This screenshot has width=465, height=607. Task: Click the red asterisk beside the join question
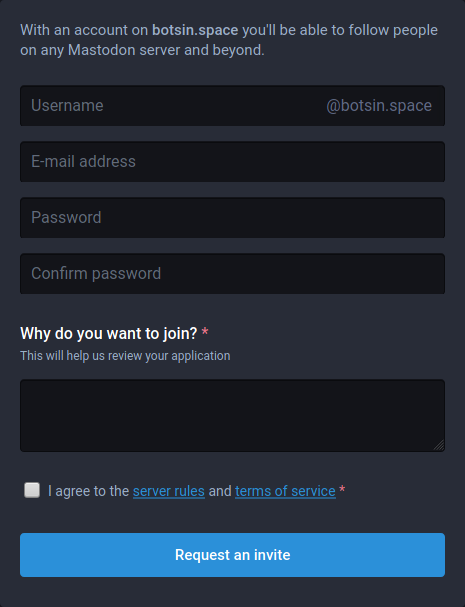[x=205, y=332]
